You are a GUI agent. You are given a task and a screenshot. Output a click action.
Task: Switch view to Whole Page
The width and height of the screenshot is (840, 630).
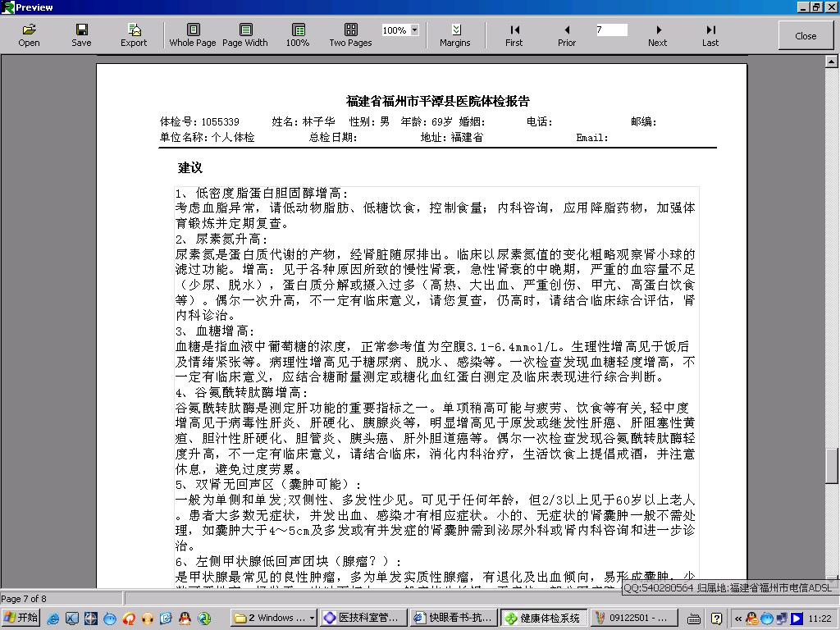point(192,35)
